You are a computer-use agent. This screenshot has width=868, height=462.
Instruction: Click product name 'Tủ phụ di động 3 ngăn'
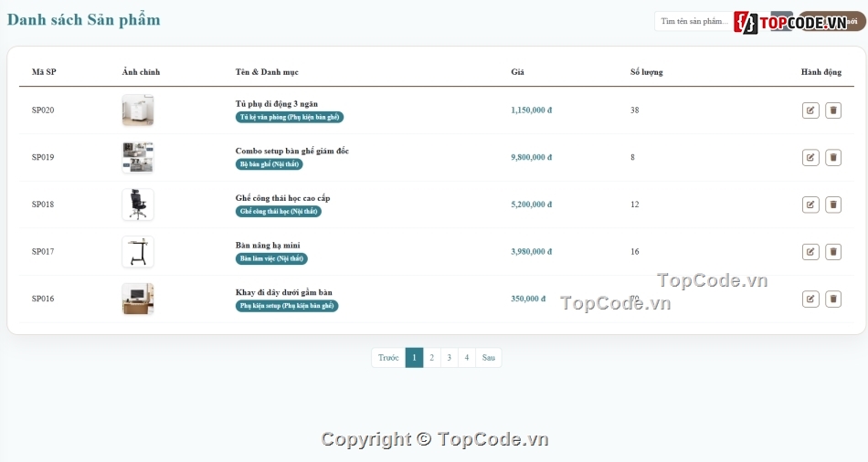[x=276, y=103]
